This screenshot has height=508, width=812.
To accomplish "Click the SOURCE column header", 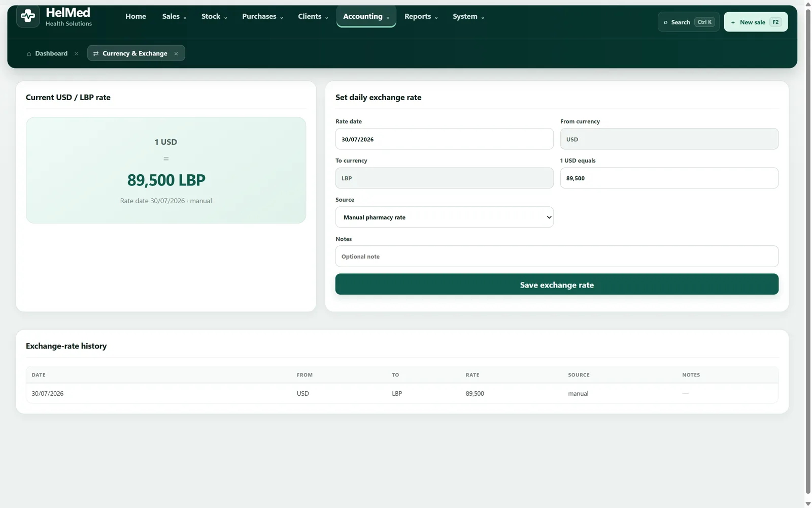I will [579, 375].
